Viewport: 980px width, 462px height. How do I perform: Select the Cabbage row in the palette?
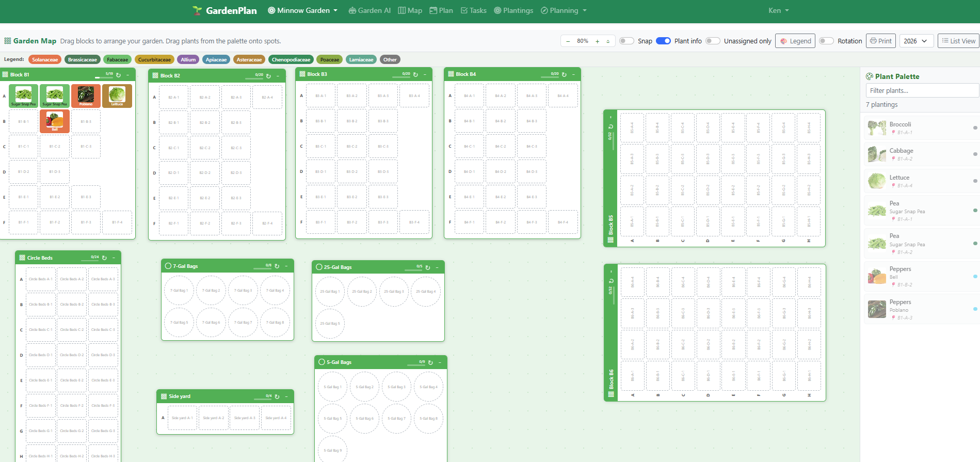(922, 154)
